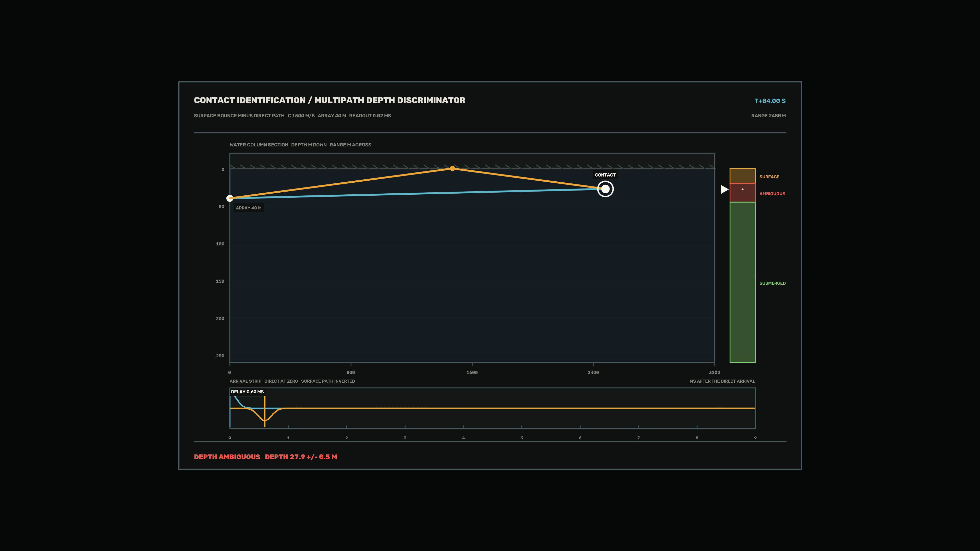
Task: Click the ARRAY 40 M label tag
Action: pos(248,208)
